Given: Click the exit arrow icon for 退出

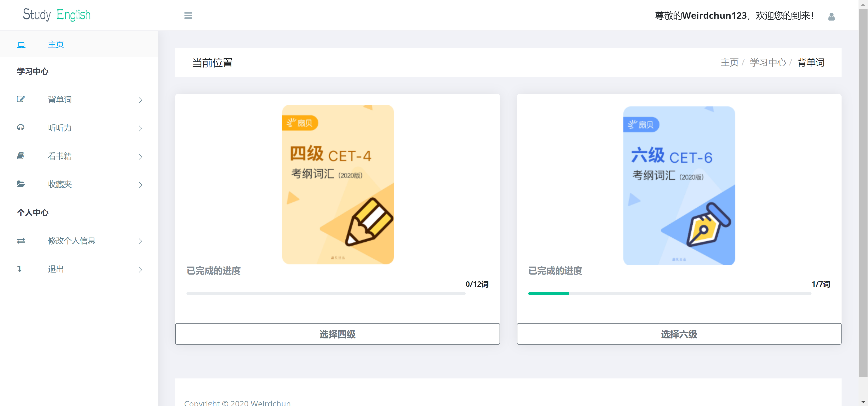Looking at the screenshot, I should click(19, 269).
